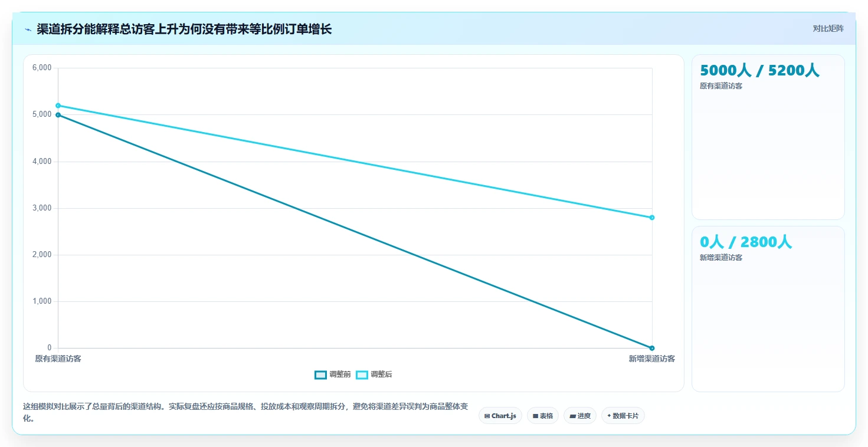The image size is (868, 447).
Task: Select the 表格 tag chip
Action: 543,416
